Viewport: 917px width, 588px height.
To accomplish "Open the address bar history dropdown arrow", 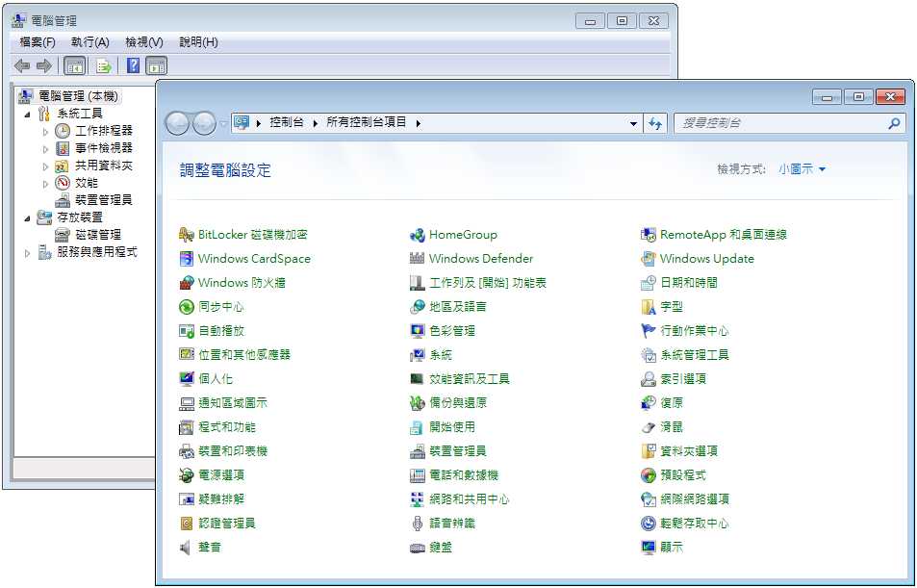I will tap(633, 123).
